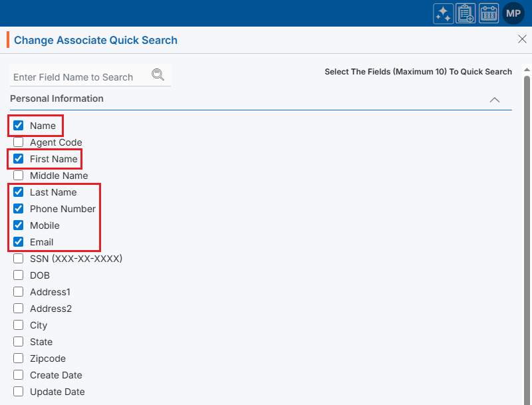Check the DOB field checkbox
Image resolution: width=532 pixels, height=405 pixels.
(x=19, y=275)
